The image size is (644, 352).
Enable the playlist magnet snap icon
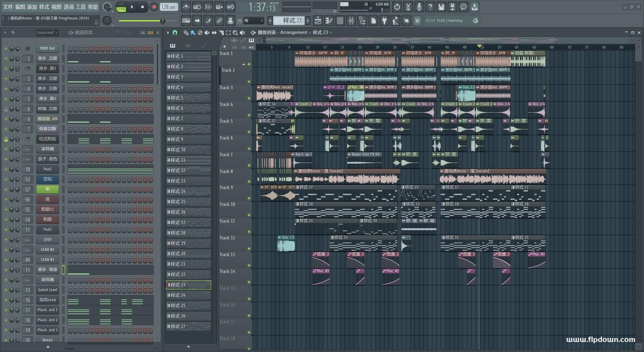point(175,33)
